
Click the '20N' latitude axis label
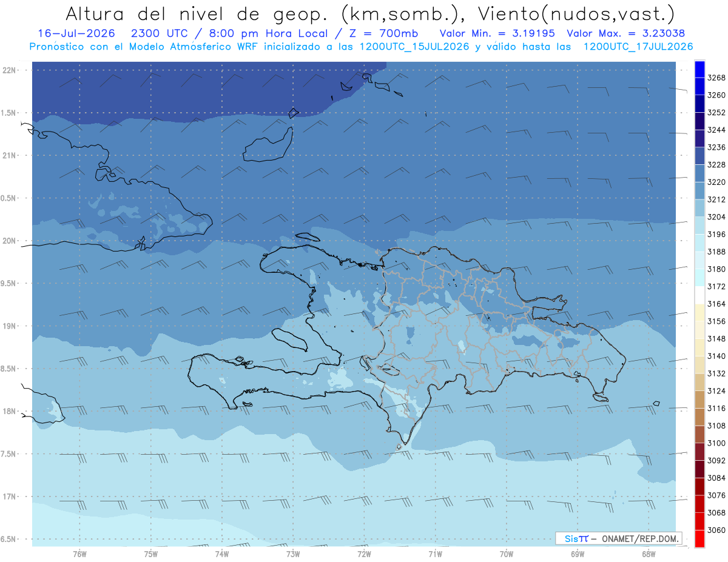click(x=9, y=241)
